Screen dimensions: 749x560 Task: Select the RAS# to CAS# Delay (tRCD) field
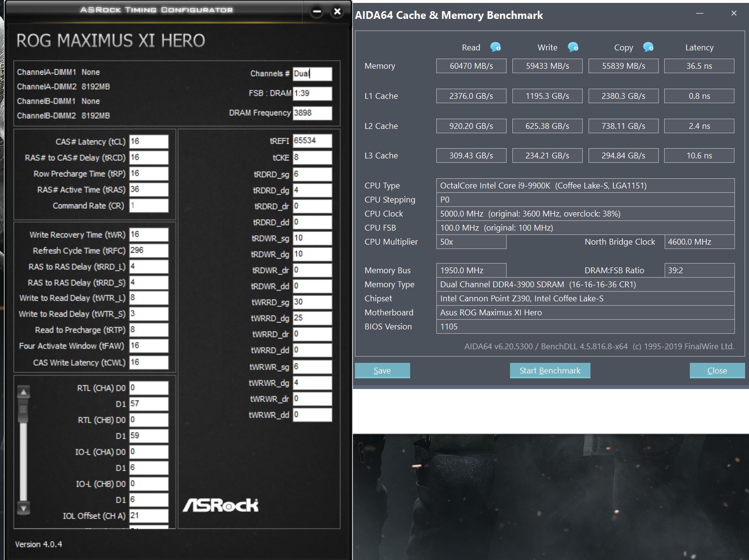point(149,157)
